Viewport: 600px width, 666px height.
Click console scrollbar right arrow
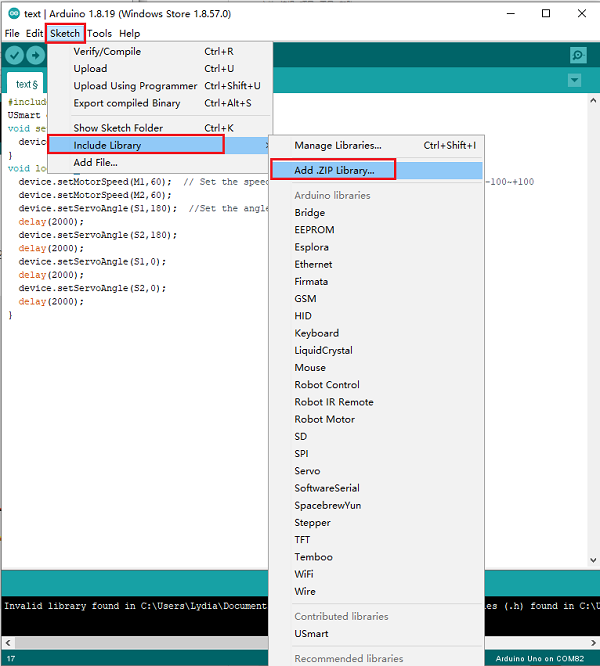click(x=593, y=643)
